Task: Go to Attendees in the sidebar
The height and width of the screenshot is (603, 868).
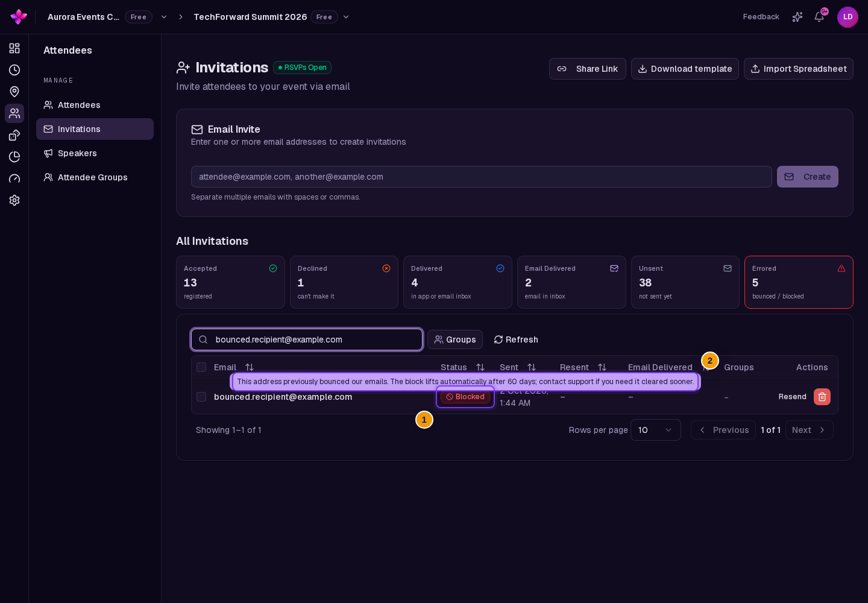Action: pos(95,105)
